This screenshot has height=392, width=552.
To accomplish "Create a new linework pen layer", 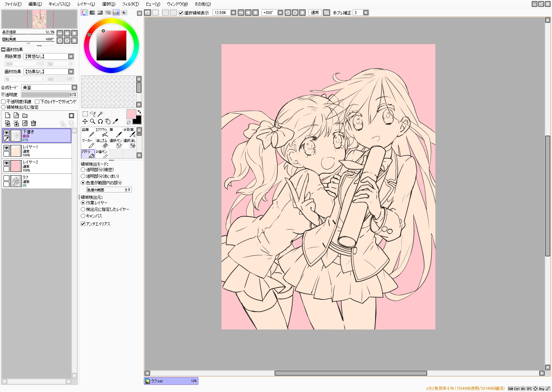I will point(16,116).
